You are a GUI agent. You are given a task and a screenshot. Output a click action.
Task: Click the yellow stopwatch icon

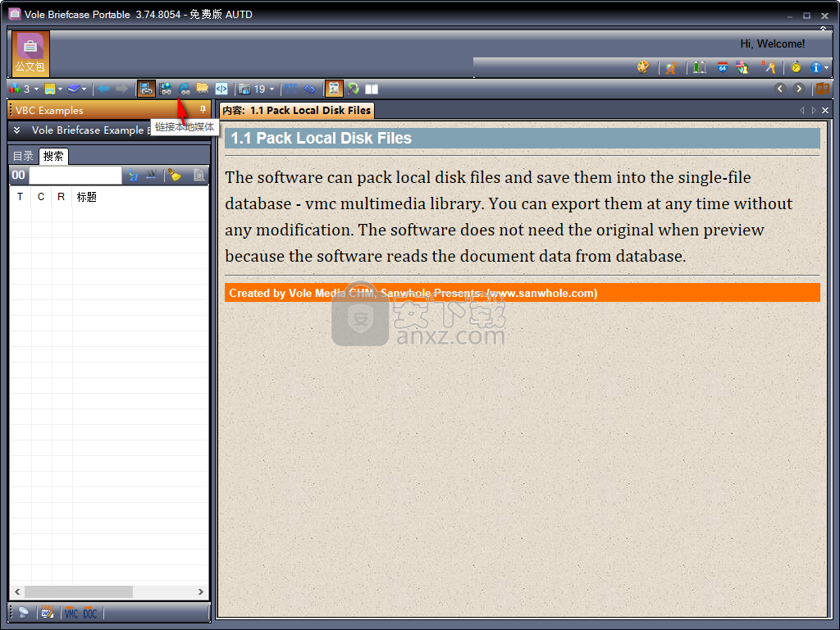point(796,67)
